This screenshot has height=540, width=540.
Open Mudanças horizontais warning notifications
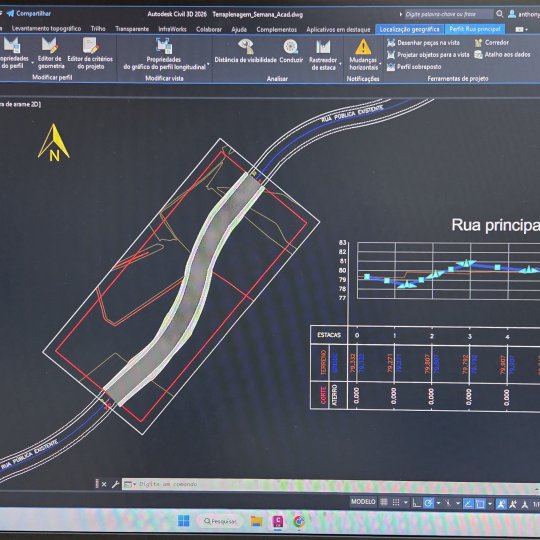tap(363, 54)
